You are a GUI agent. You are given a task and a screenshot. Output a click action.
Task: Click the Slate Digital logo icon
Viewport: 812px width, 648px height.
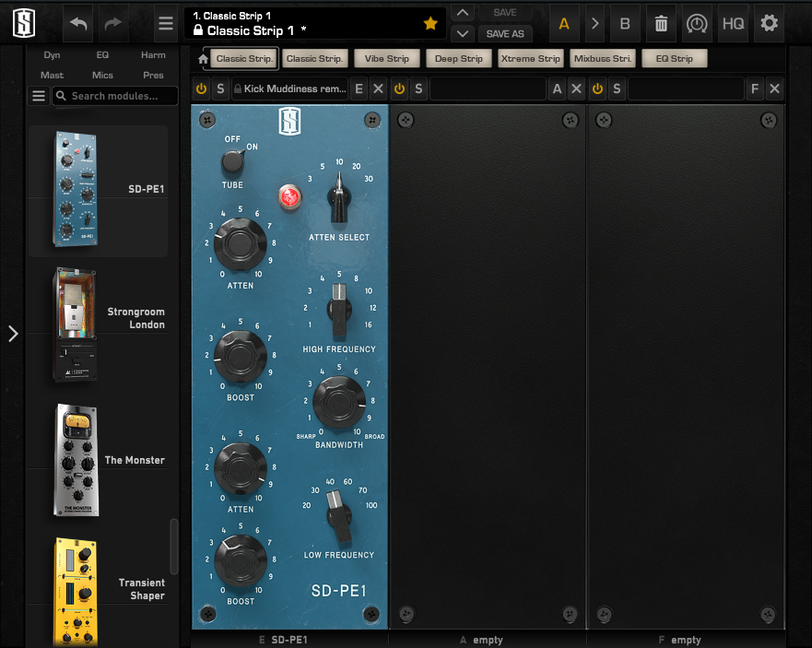pos(24,23)
